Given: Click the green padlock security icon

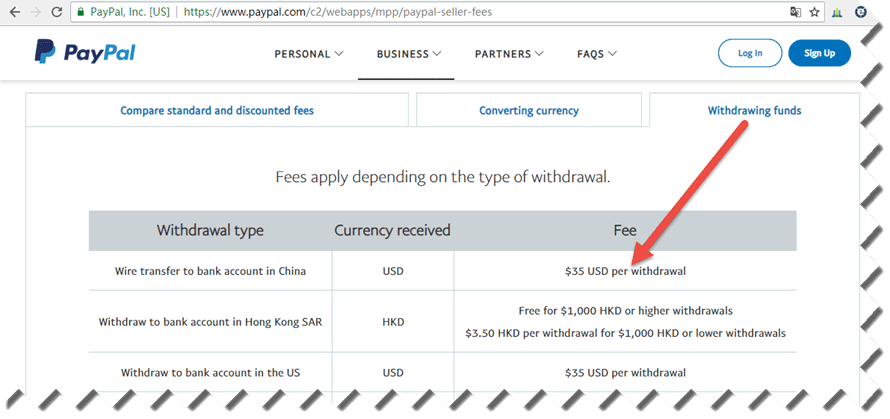Looking at the screenshot, I should coord(81,12).
